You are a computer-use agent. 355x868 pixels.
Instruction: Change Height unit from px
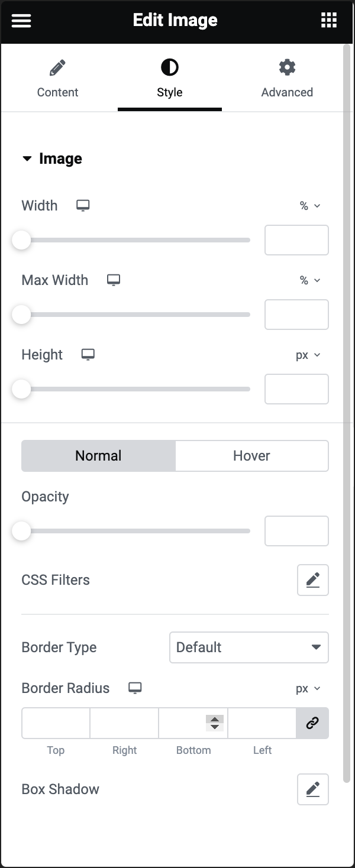tap(308, 355)
